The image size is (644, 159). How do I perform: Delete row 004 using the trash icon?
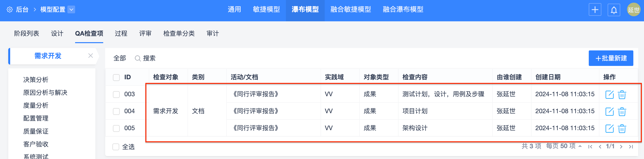pyautogui.click(x=622, y=111)
